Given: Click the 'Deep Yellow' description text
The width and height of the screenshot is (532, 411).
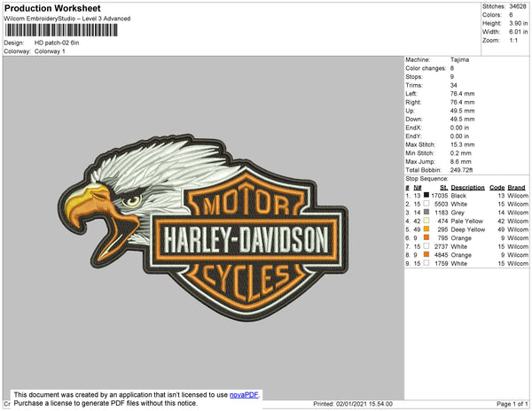Looking at the screenshot, I should (x=468, y=229).
